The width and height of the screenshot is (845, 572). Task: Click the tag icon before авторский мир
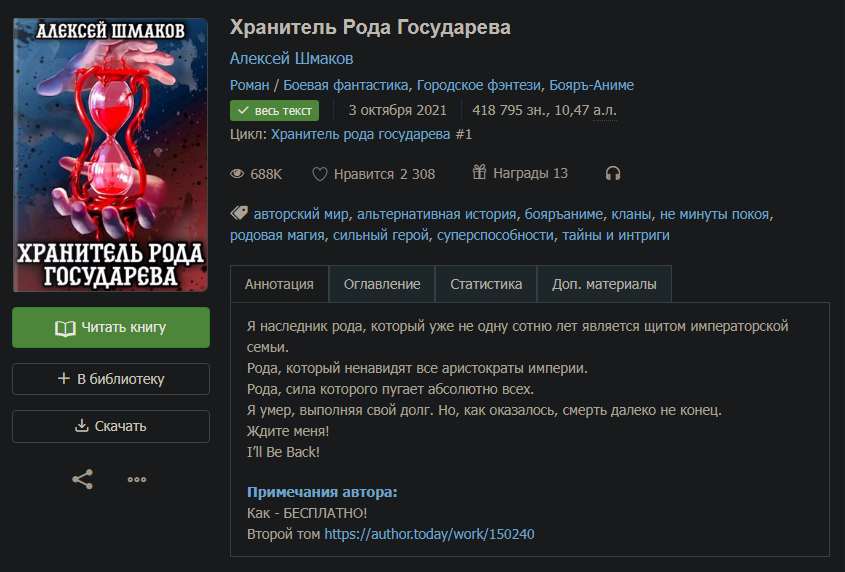(x=239, y=213)
